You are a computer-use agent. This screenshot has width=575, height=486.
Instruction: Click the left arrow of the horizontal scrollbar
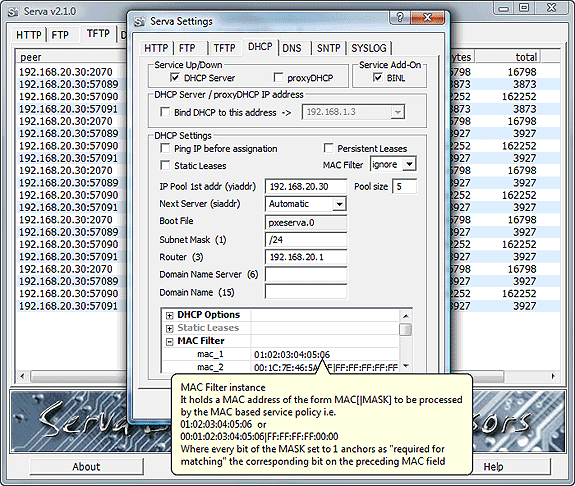pos(22,376)
